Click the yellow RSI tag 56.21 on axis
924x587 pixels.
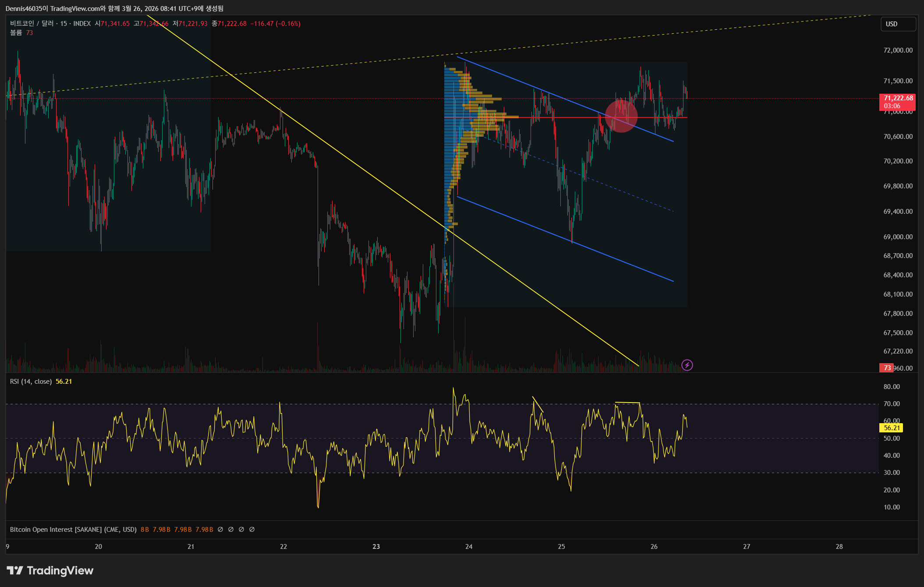tap(891, 428)
